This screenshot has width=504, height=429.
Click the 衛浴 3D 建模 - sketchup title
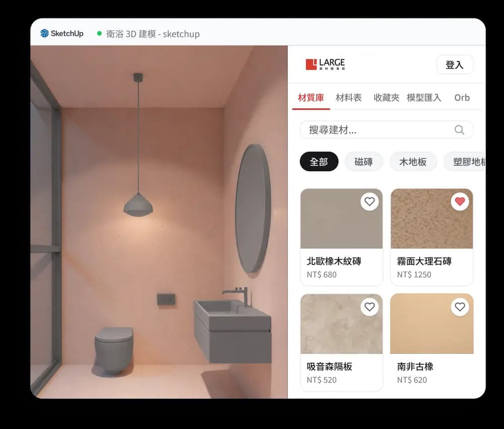click(x=153, y=34)
